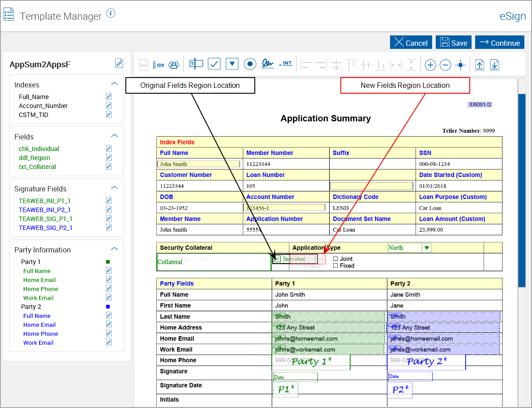Viewport: 532px width, 408px height.
Task: Click the align right toolbar icon
Action: coord(321,65)
